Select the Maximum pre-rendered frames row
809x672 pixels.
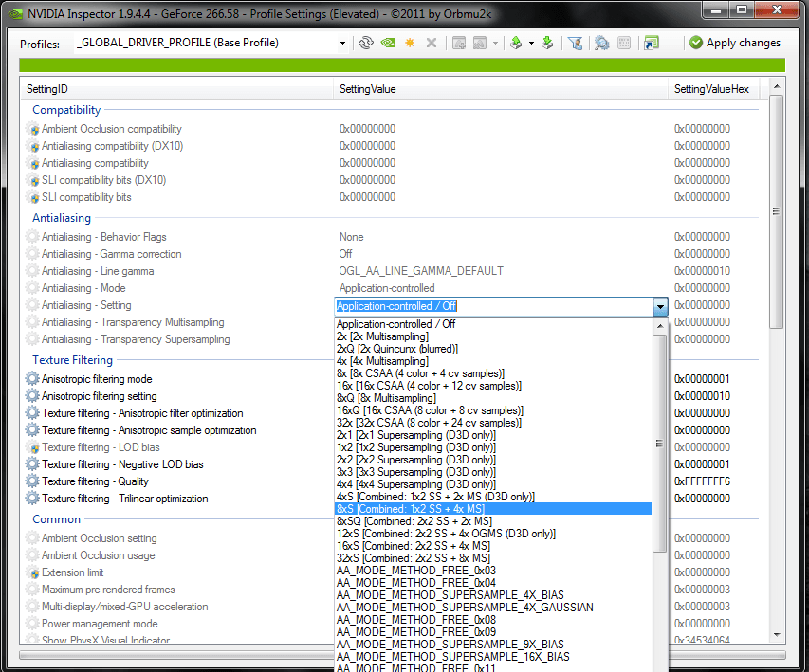coord(178,590)
